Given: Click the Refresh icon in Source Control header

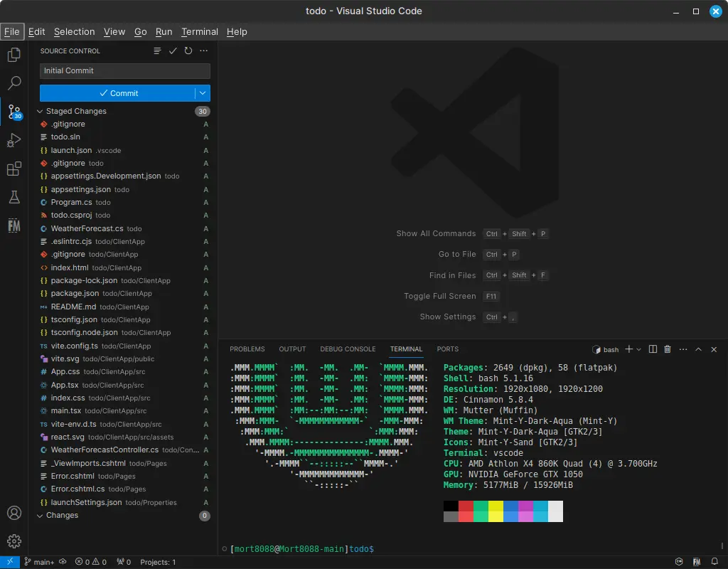Looking at the screenshot, I should click(188, 51).
